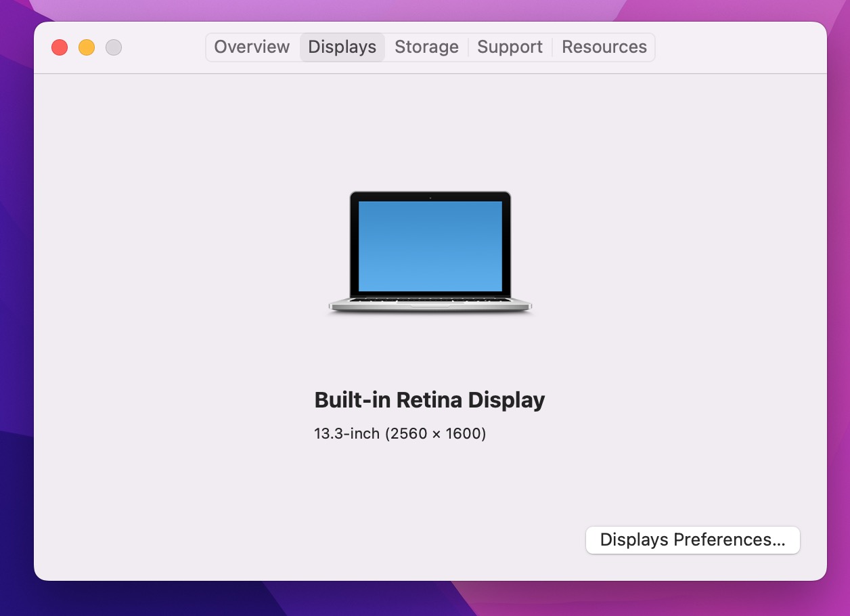Viewport: 850px width, 616px height.
Task: Open Displays Preferences
Action: click(x=692, y=540)
